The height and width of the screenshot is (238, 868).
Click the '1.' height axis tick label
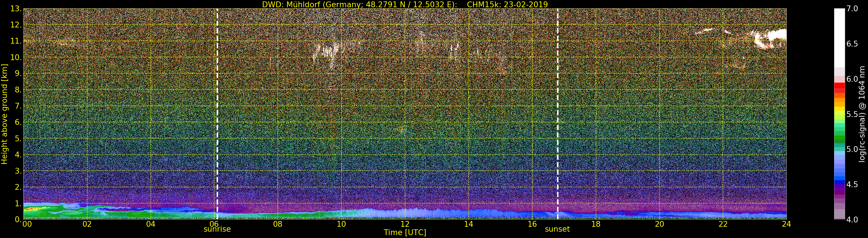(18, 203)
